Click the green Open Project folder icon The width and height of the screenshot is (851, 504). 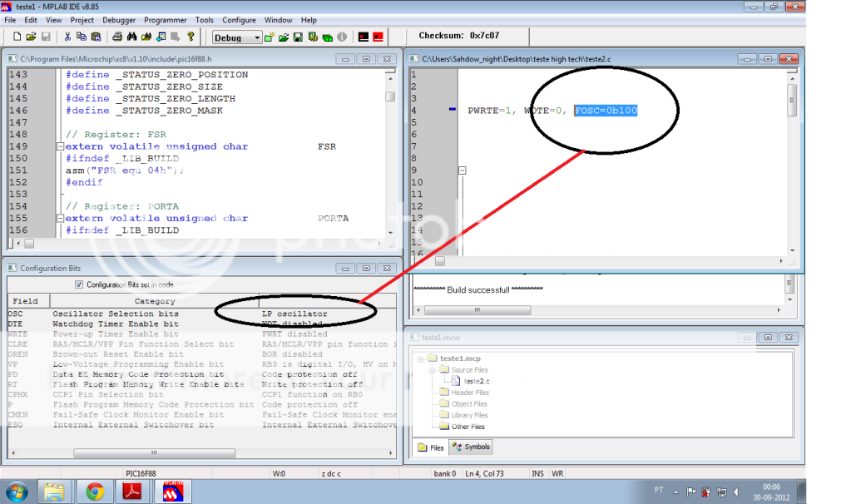284,37
